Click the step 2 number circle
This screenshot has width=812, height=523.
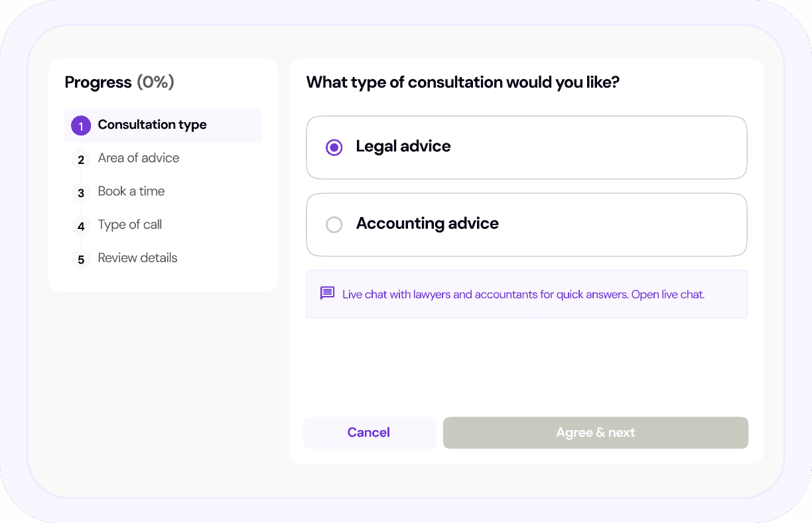(x=81, y=159)
